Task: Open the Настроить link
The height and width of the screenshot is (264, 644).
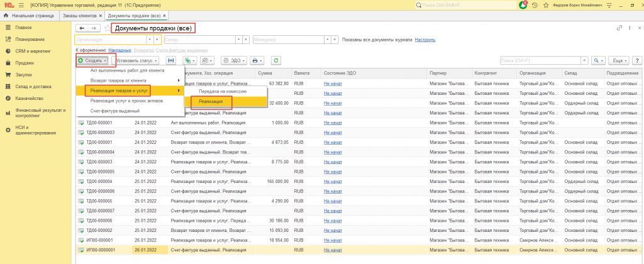Action: [425, 40]
